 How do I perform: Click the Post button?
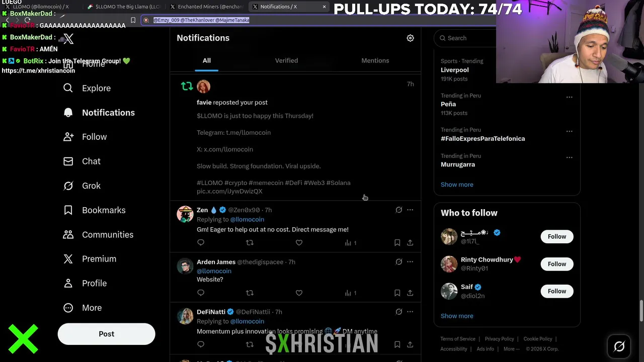click(x=106, y=334)
